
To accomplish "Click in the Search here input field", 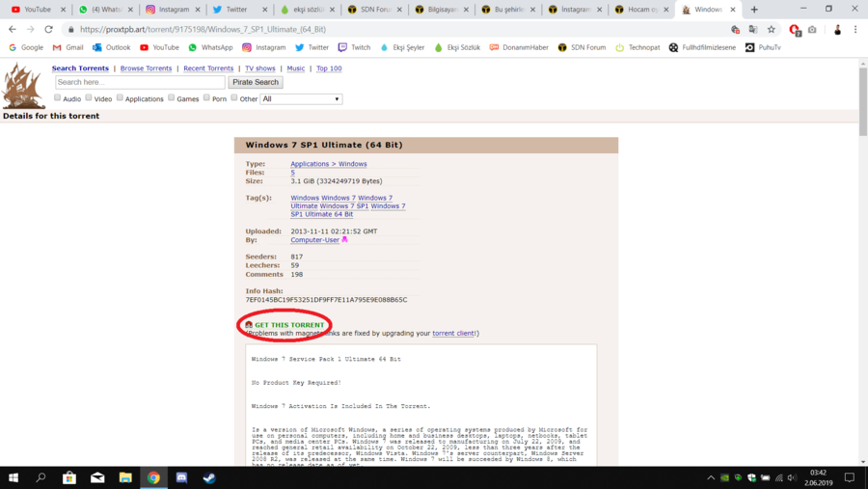I will [x=140, y=82].
